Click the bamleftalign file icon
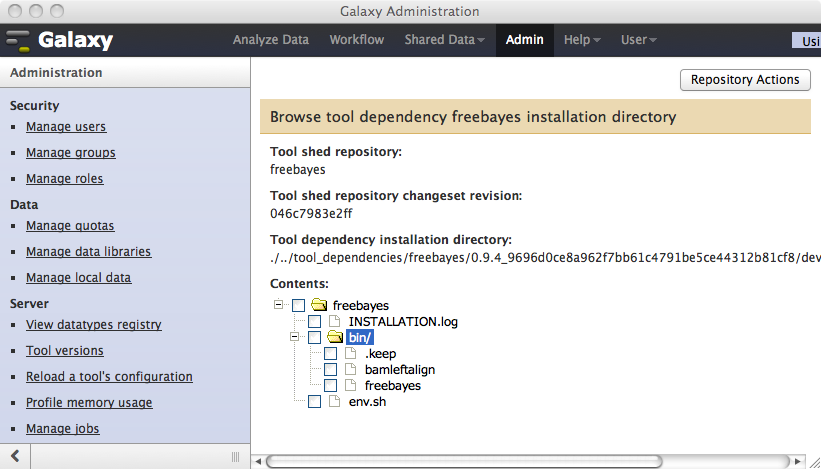This screenshot has height=469, width=821. (x=351, y=369)
